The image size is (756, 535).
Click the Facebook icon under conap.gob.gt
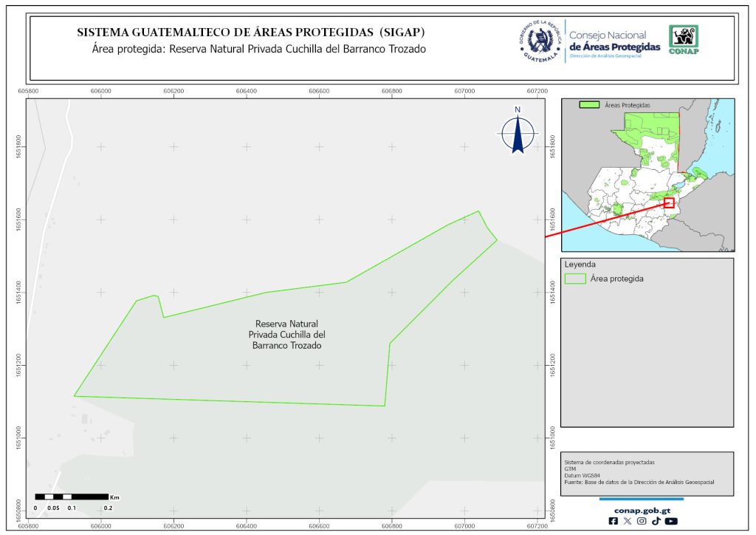click(613, 521)
